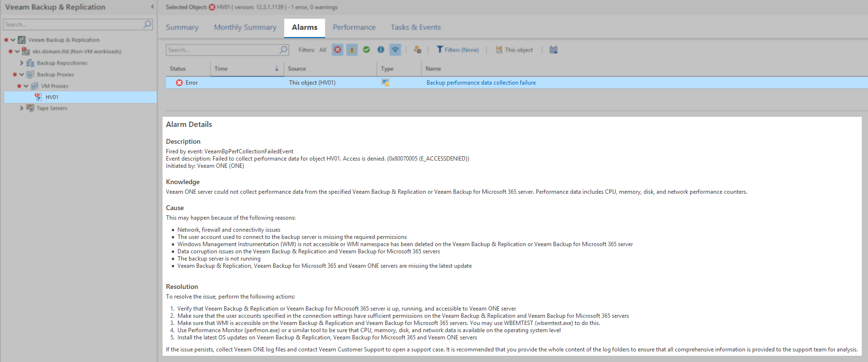Open Backup performance data collection failure link
Image resolution: width=868 pixels, height=362 pixels.
(481, 83)
